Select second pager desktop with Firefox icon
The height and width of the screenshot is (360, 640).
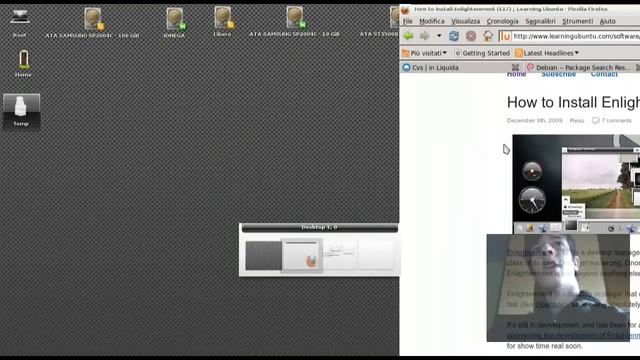(302, 256)
